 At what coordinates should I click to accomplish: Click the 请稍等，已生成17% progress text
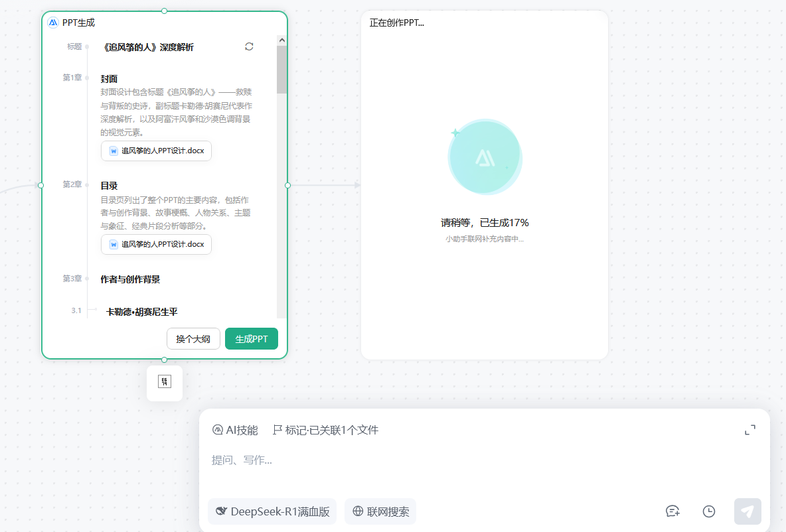485,222
